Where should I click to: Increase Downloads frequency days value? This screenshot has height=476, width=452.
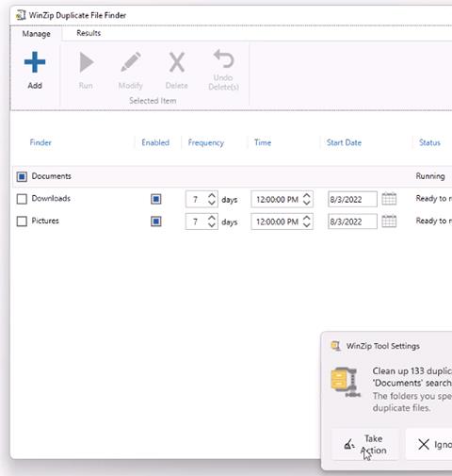[x=212, y=196]
